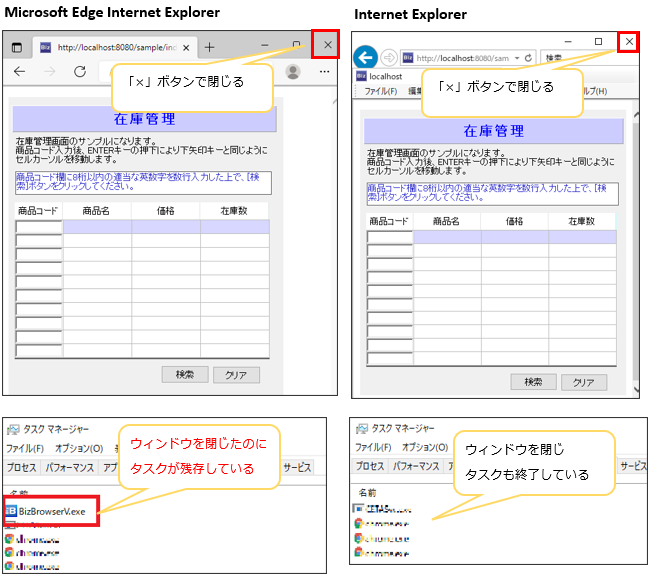Click left Task Manager title bar icon
The image size is (654, 576).
13,429
